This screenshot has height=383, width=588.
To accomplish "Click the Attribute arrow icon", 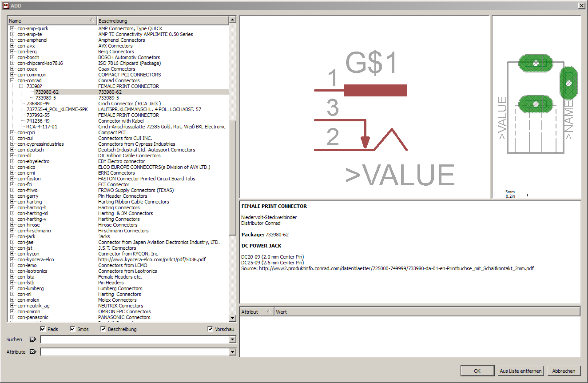I will tap(33, 352).
